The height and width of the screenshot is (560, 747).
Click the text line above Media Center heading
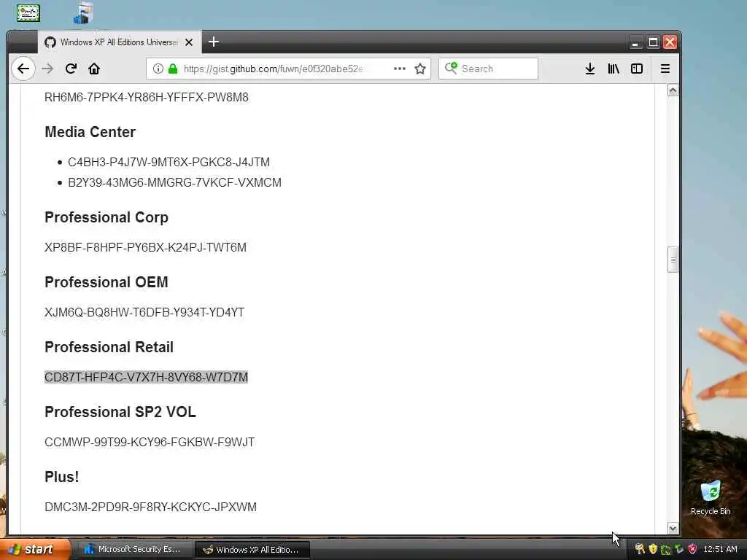(x=146, y=97)
